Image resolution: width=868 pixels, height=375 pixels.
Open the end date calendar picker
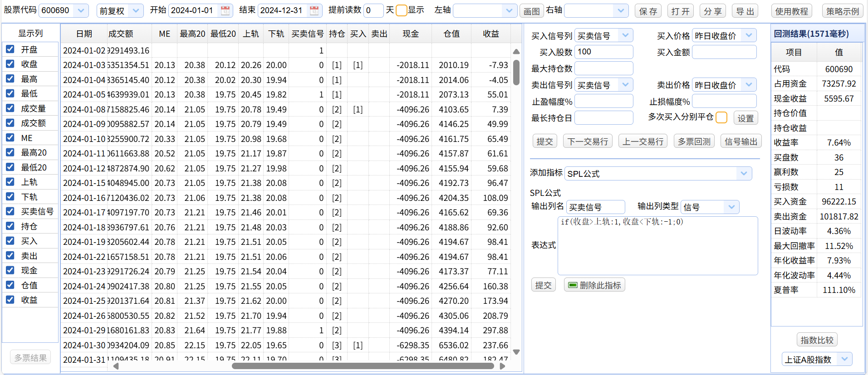coord(314,10)
